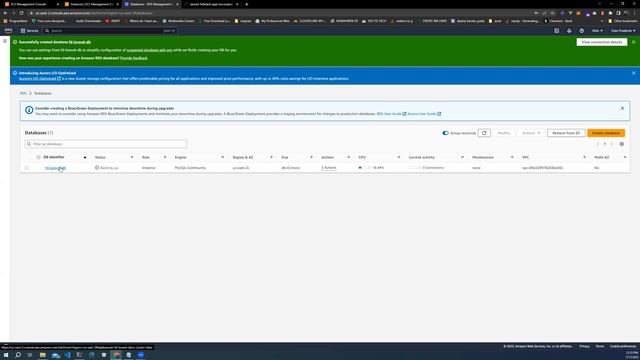Open the Aurora I/O-Optimized link
The image size is (640, 360).
tap(40, 78)
